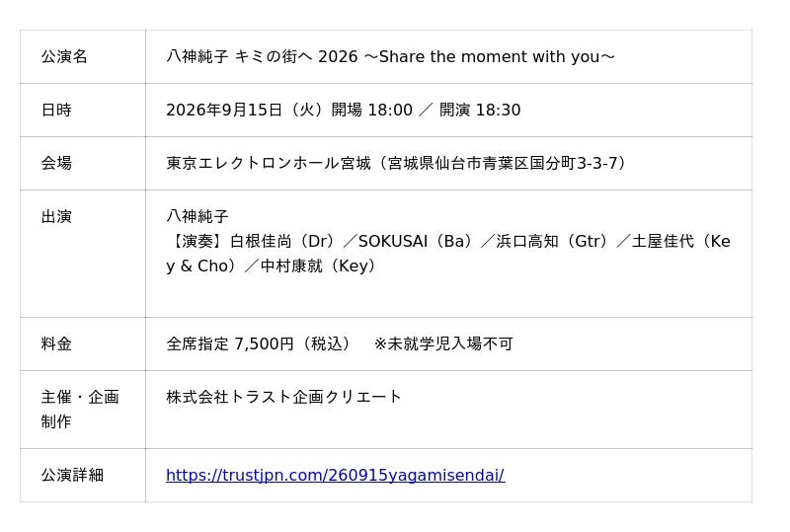Click the 料金 row label
The height and width of the screenshot is (532, 790).
click(56, 344)
